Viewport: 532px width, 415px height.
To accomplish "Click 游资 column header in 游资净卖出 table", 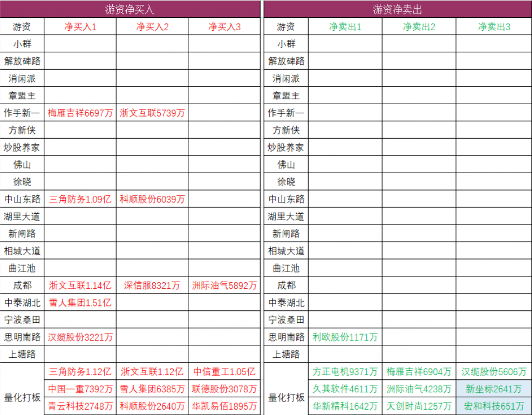I will 286,26.
